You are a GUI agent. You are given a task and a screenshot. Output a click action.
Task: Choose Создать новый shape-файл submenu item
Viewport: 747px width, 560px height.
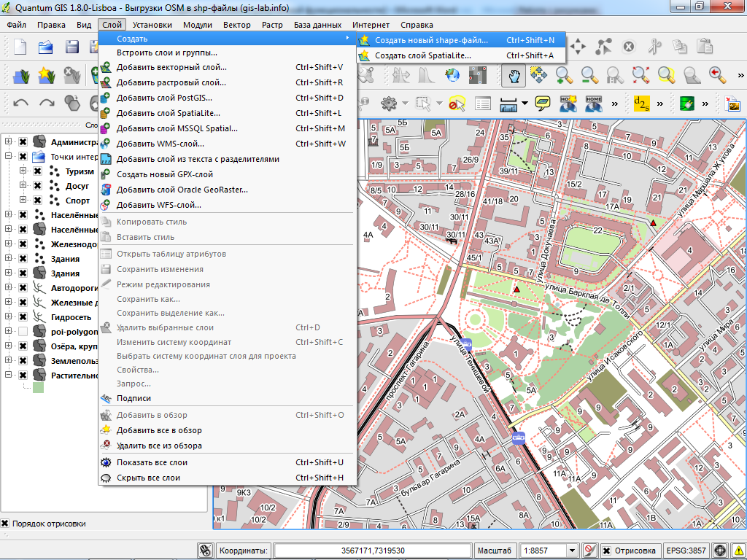click(461, 40)
